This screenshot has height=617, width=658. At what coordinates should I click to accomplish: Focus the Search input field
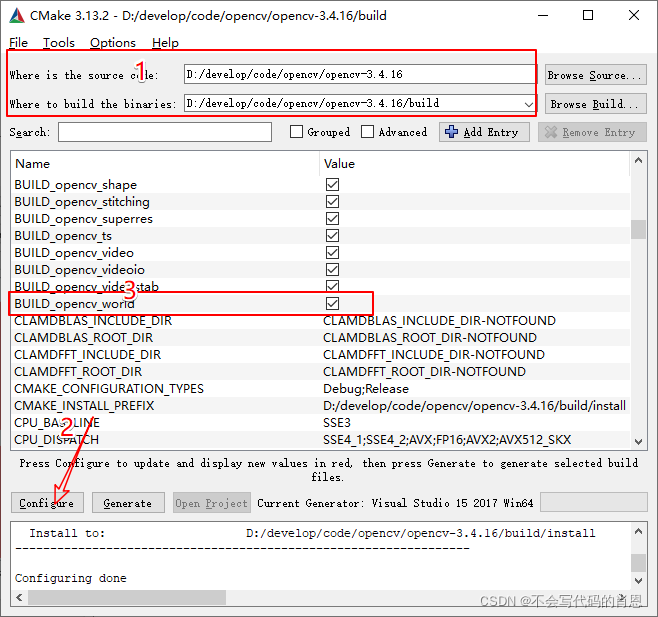(165, 132)
